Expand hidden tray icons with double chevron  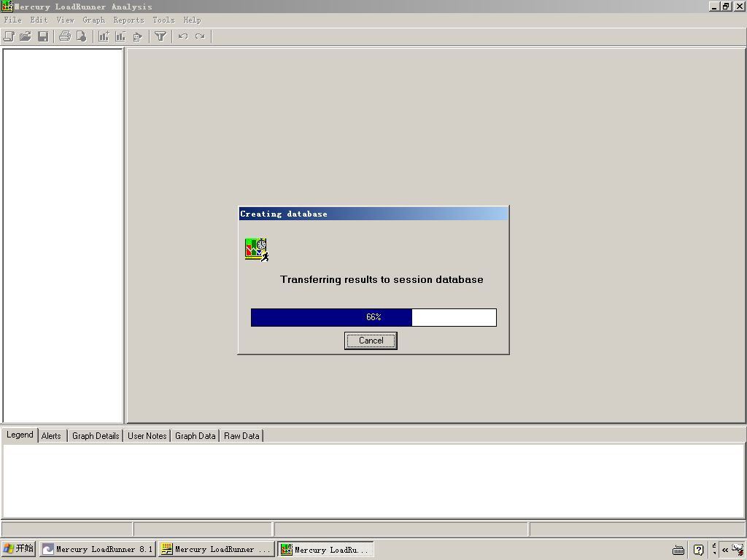click(x=725, y=550)
